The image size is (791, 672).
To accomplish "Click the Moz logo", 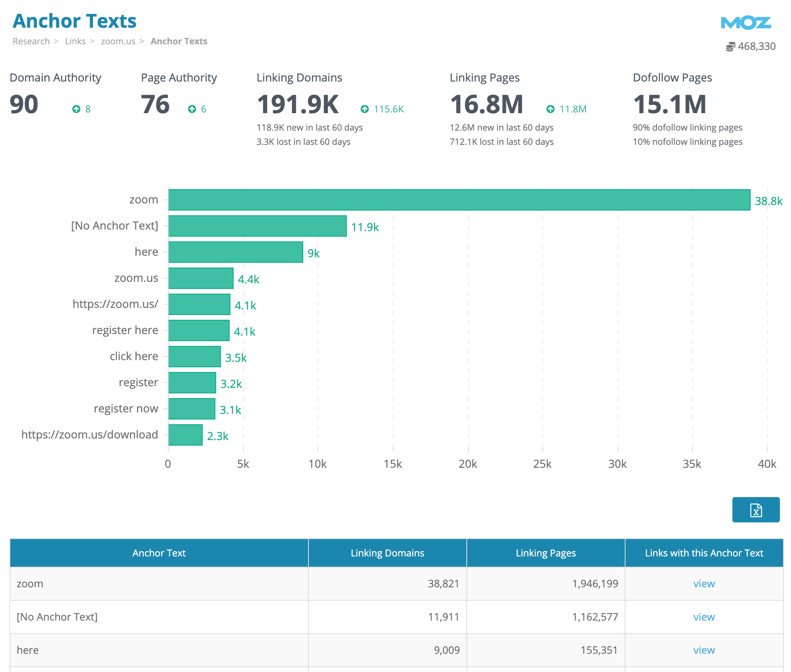I will 746,23.
